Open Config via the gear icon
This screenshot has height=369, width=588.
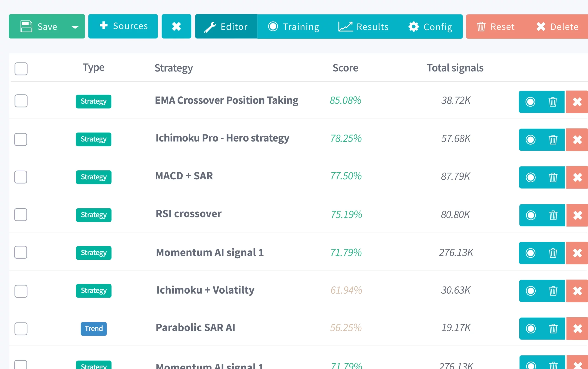coord(413,27)
